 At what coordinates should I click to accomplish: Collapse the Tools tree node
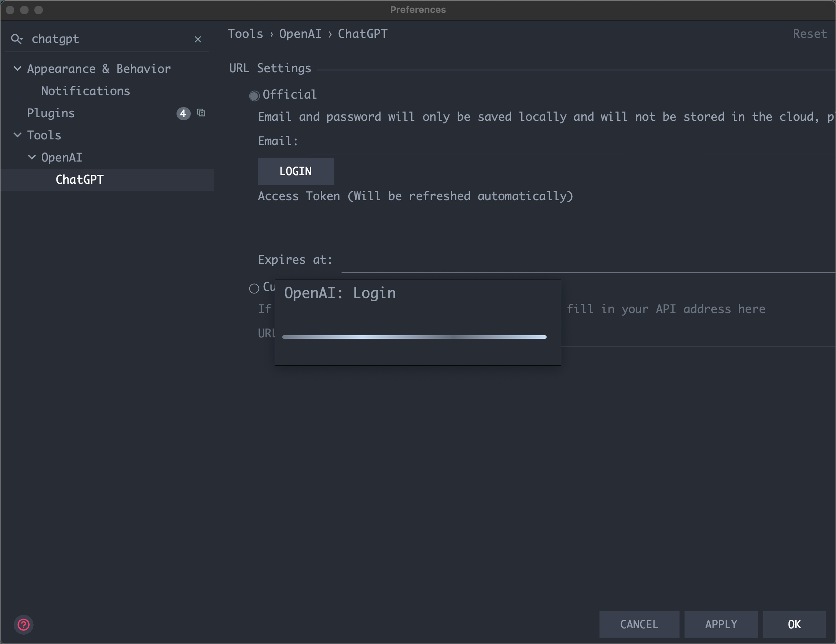pos(17,135)
